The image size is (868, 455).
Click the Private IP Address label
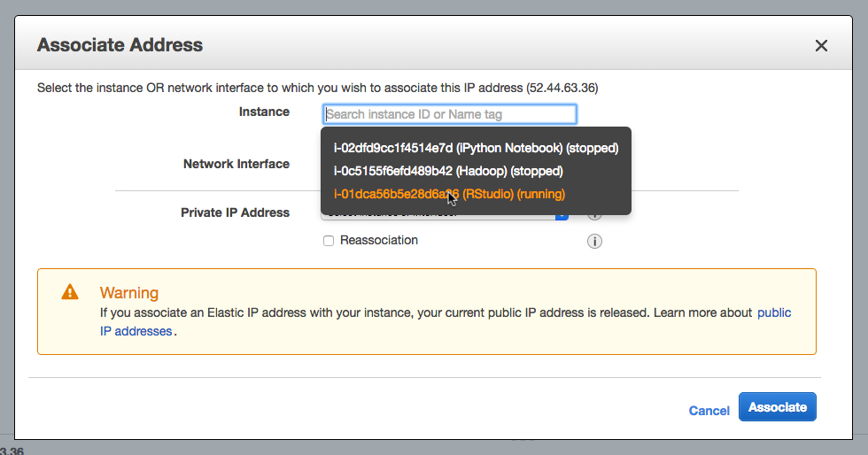point(235,212)
